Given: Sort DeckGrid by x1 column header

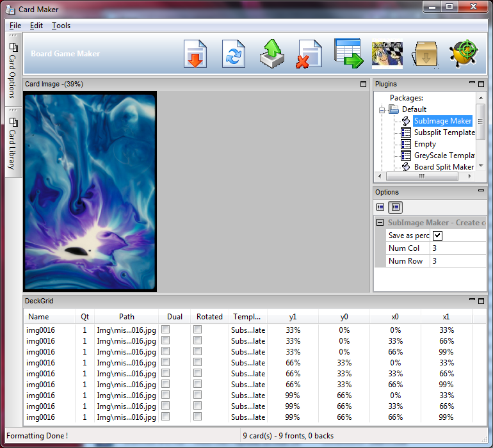Looking at the screenshot, I should (446, 317).
